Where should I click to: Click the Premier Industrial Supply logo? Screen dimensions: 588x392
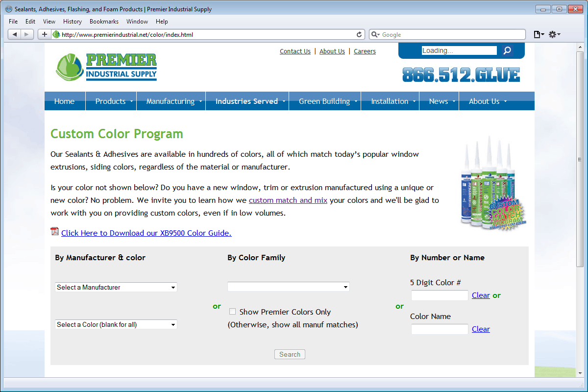[x=106, y=67]
